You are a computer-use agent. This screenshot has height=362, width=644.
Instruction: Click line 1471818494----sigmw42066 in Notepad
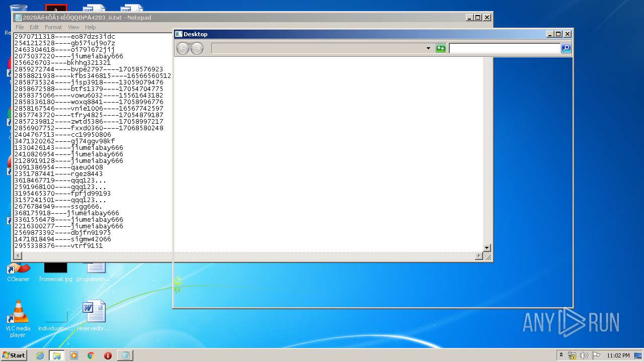coord(62,239)
